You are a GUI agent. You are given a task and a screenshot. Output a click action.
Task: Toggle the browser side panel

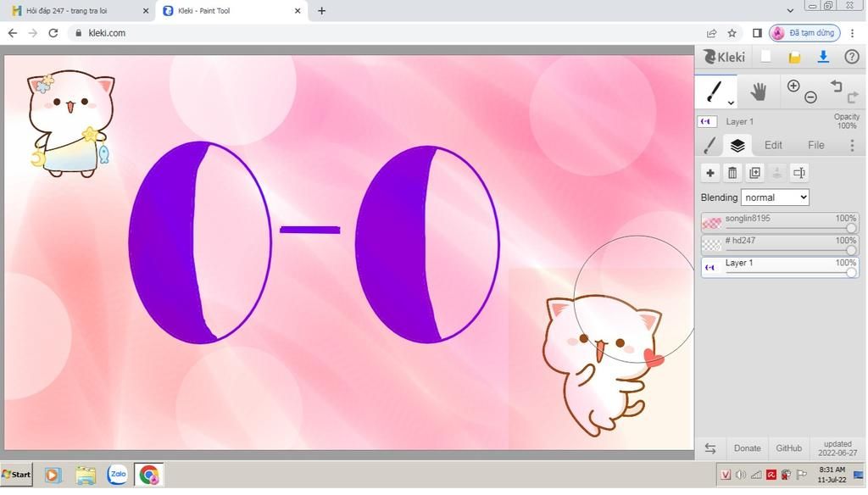click(x=757, y=33)
